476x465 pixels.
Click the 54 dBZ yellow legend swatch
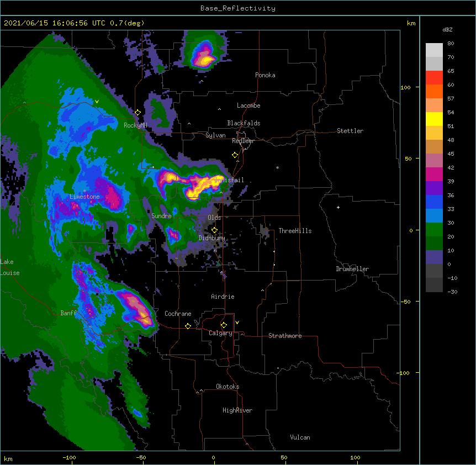click(x=434, y=119)
